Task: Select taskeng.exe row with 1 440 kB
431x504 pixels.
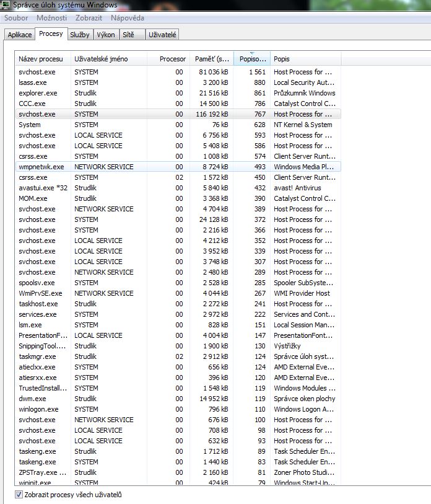Action: pyautogui.click(x=178, y=462)
